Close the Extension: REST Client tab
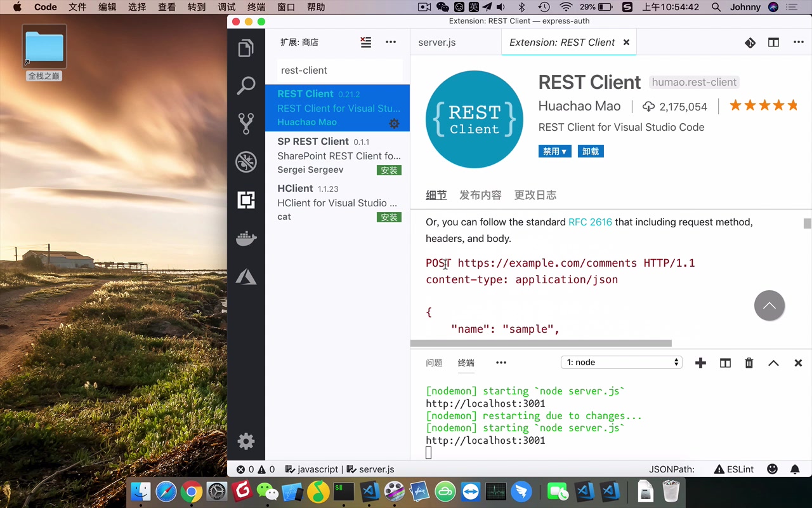The height and width of the screenshot is (508, 812). tap(626, 43)
